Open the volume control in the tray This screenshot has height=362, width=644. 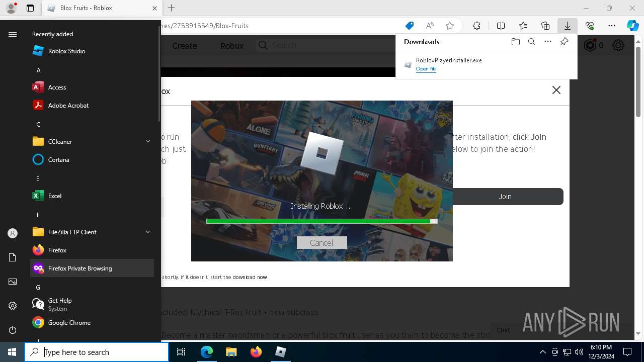click(579, 352)
